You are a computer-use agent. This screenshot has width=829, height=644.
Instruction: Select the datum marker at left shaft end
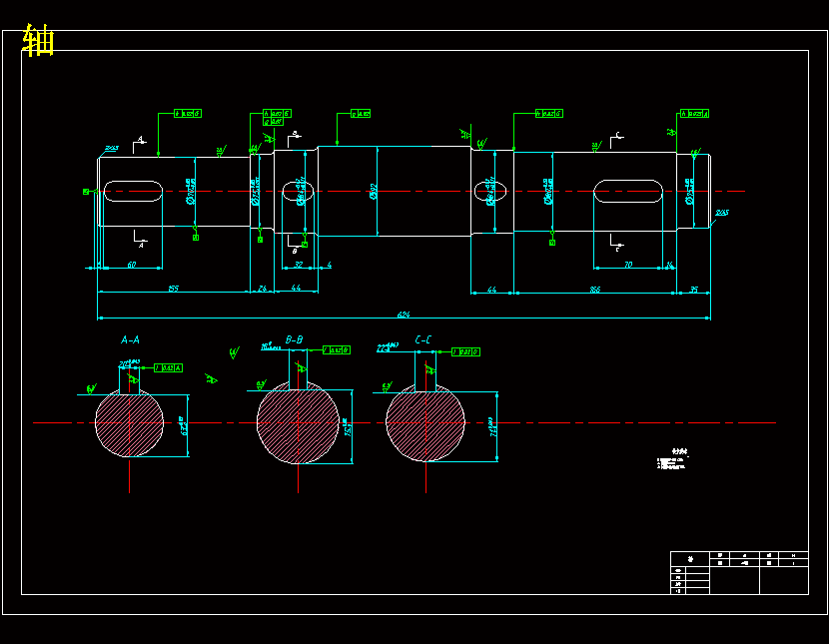(x=86, y=192)
